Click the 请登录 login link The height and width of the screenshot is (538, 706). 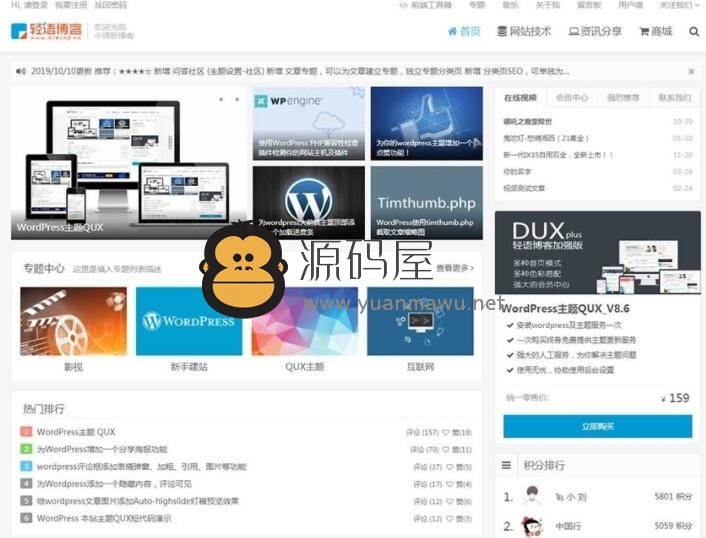pyautogui.click(x=36, y=5)
